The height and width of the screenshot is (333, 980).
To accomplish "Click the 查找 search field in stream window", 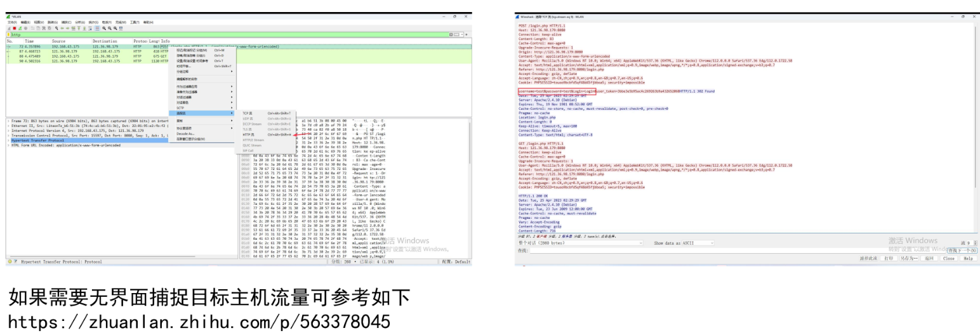I will [738, 251].
